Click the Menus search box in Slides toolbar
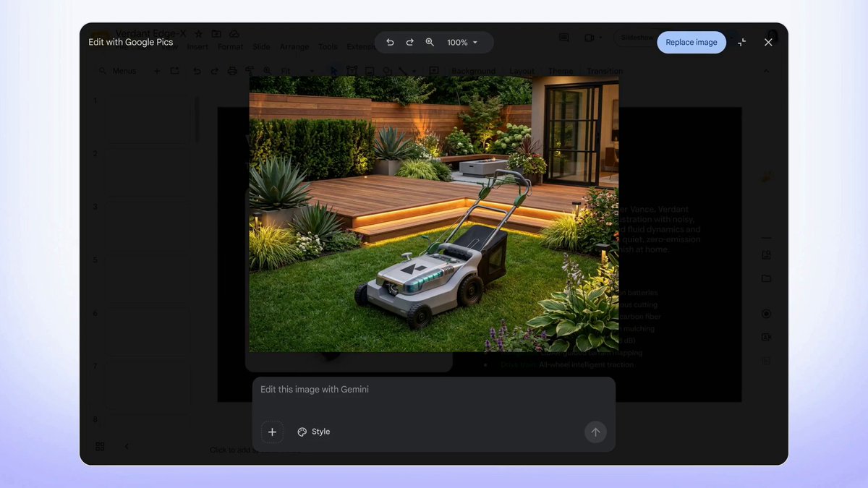Viewport: 868px width, 488px height. coord(119,71)
